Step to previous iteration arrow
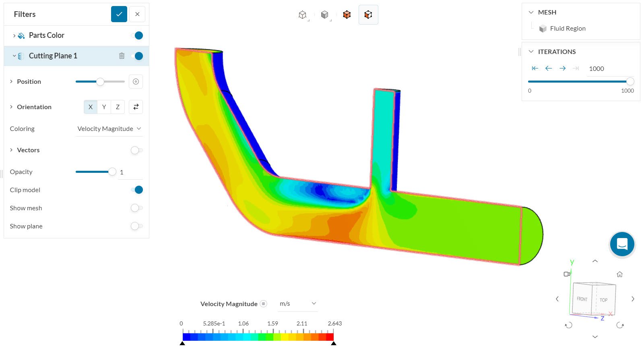Screen dimensions: 644x346 [549, 68]
